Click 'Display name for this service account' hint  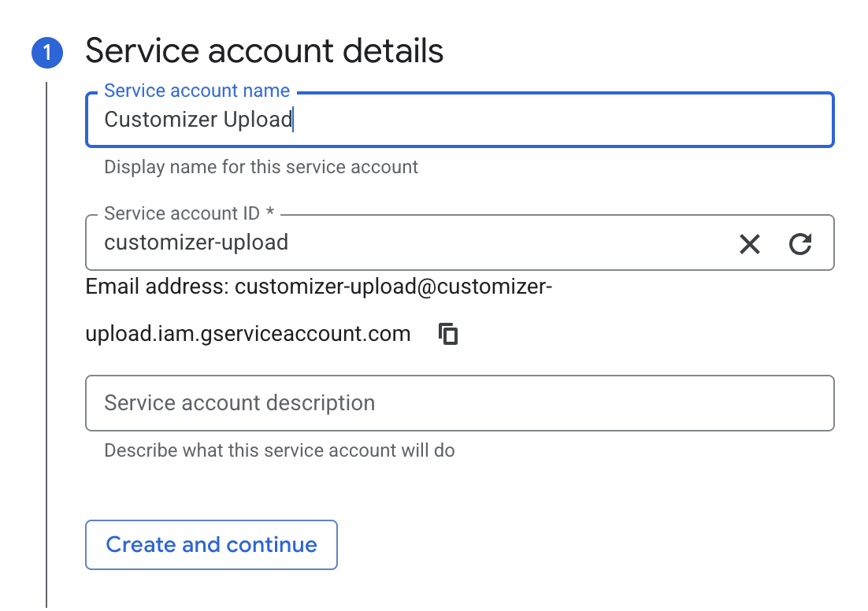point(261,167)
